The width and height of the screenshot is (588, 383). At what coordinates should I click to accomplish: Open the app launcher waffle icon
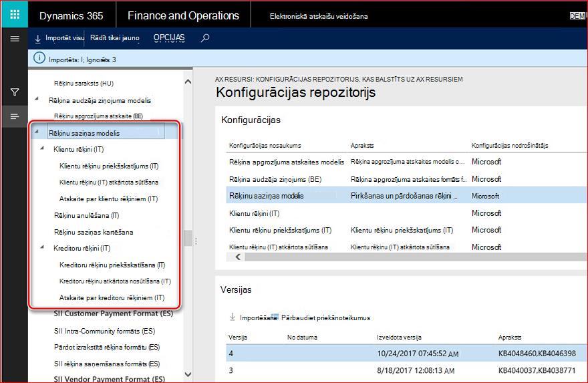[x=15, y=15]
